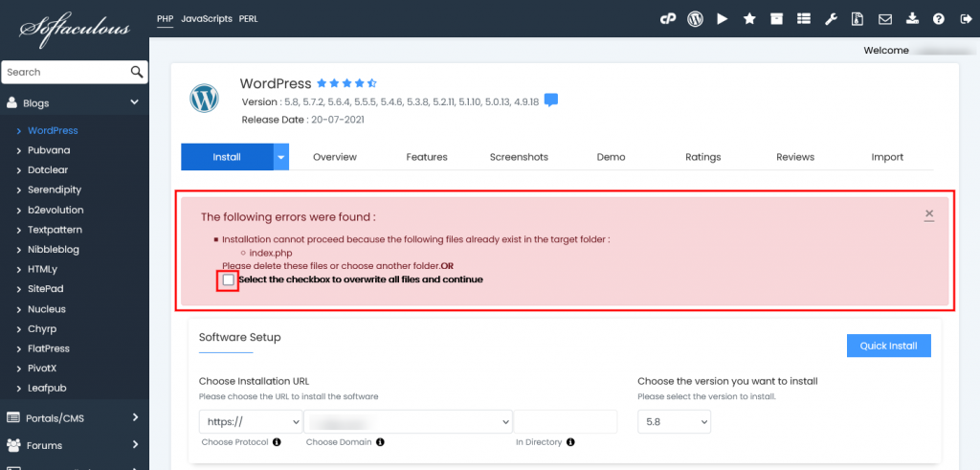Switch to the PHP scripts tab
Image resolution: width=980 pixels, height=470 pixels.
[165, 19]
